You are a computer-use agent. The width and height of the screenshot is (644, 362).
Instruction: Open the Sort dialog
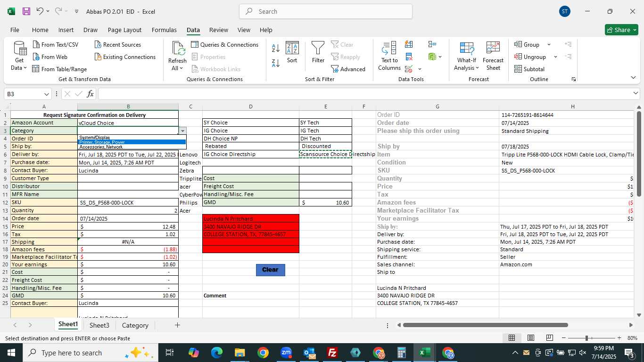click(x=292, y=52)
